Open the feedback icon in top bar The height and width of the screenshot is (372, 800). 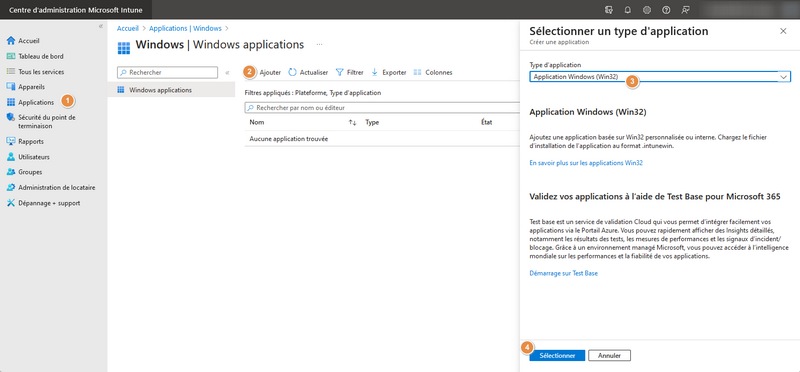click(685, 10)
